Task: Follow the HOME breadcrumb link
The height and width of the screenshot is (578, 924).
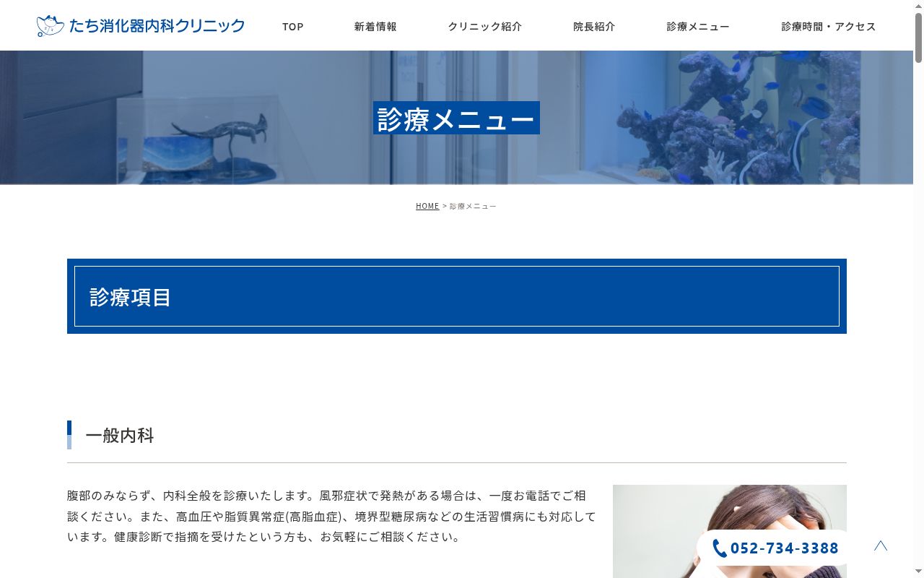Action: click(427, 206)
